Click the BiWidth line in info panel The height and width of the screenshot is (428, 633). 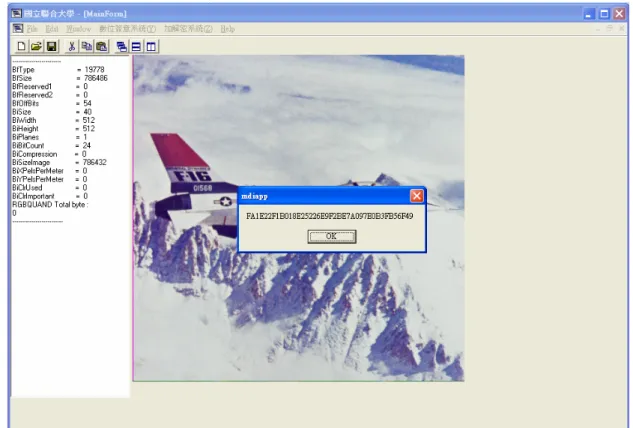click(53, 120)
